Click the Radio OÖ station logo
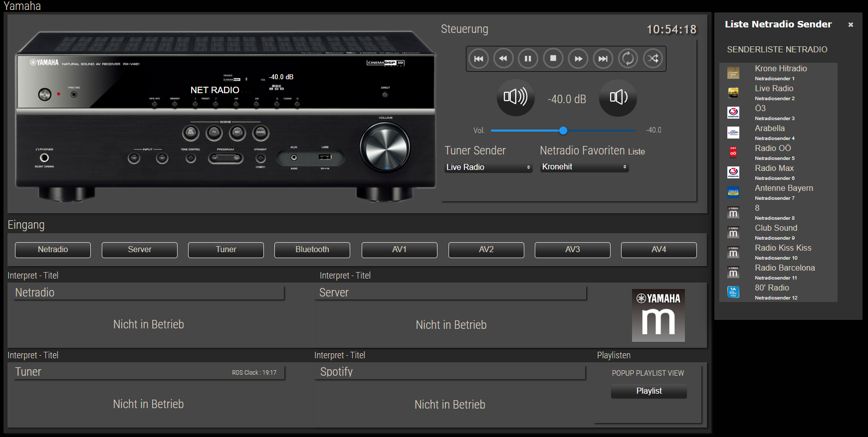868x437 pixels. coord(733,152)
